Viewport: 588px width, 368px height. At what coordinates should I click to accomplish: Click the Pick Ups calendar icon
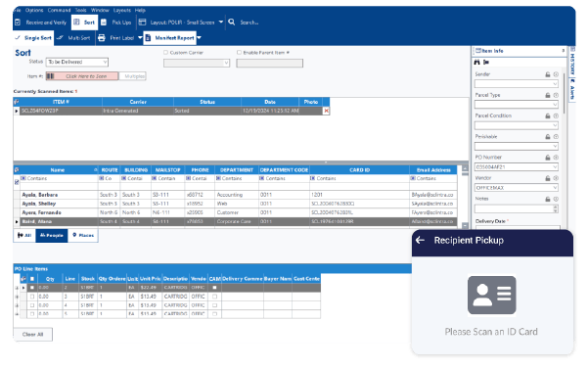click(104, 23)
